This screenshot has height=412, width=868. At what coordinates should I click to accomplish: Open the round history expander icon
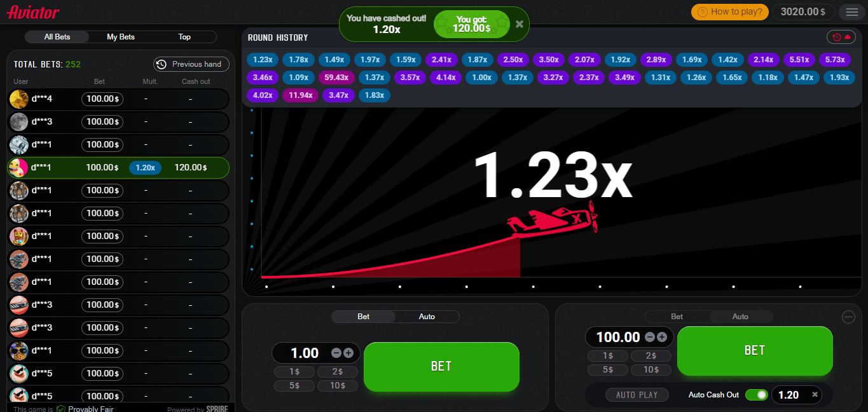846,38
